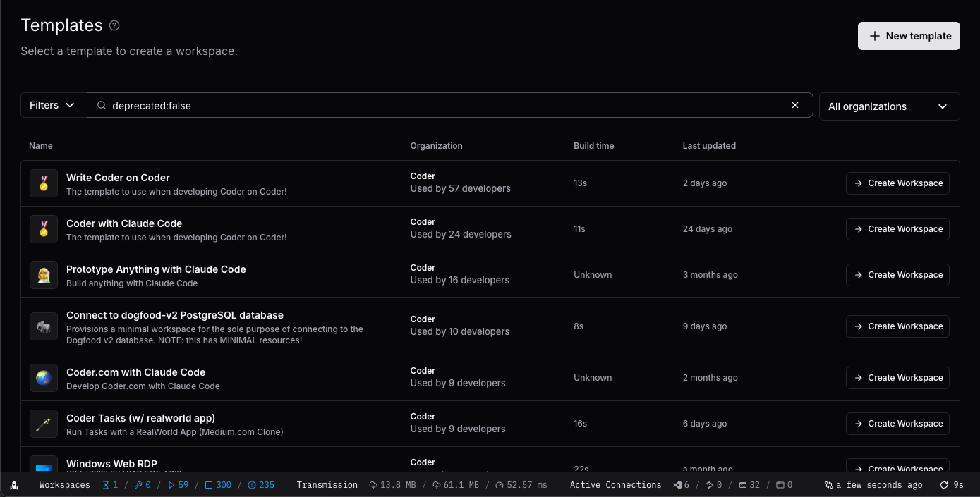
Task: Click the rocket icon in the bottom status bar
Action: 14,485
